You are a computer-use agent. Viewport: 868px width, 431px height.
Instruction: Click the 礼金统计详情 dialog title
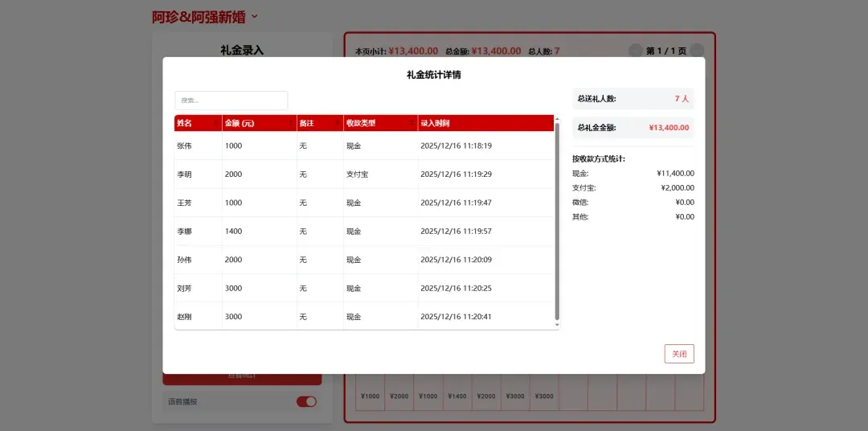click(x=433, y=75)
